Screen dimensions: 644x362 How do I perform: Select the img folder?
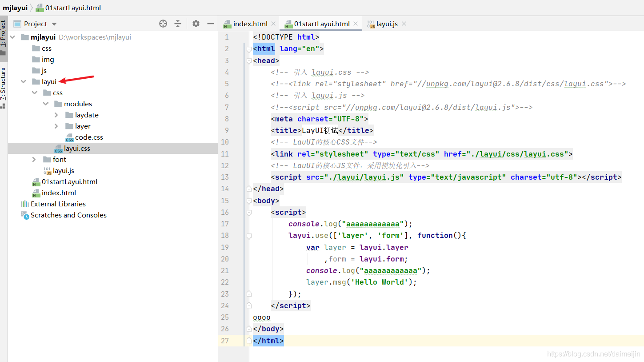[x=48, y=60]
